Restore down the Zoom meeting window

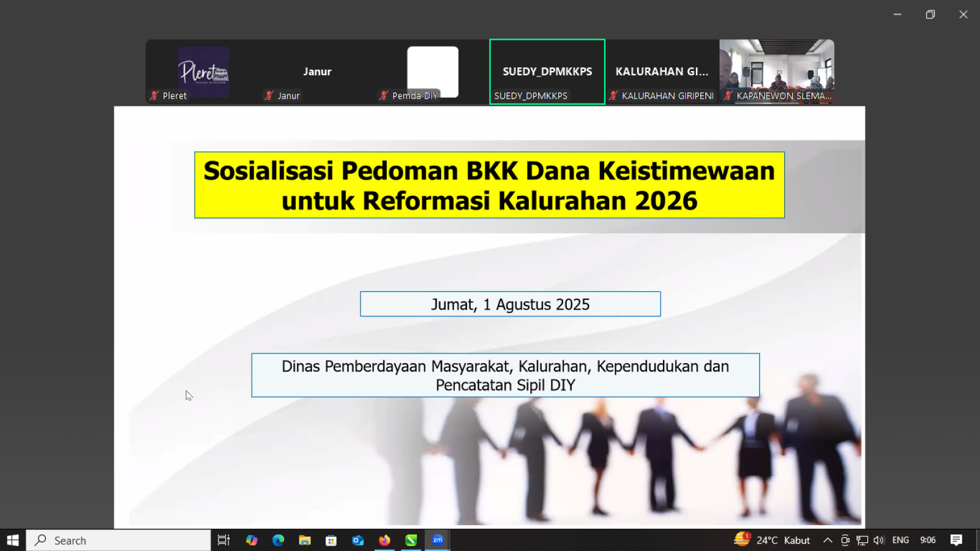[x=930, y=14]
